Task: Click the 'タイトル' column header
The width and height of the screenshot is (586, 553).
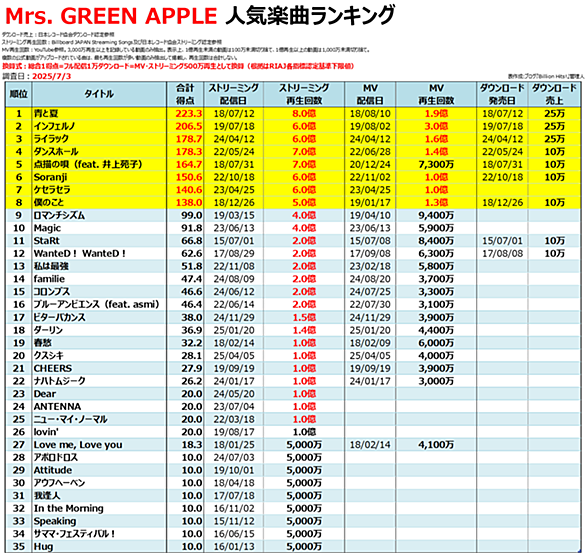Action: (99, 94)
